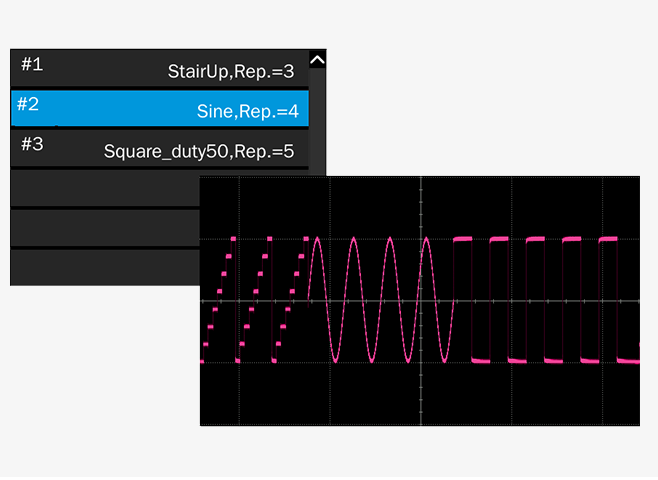
Task: Click the "#3" index number
Action: [x=32, y=143]
